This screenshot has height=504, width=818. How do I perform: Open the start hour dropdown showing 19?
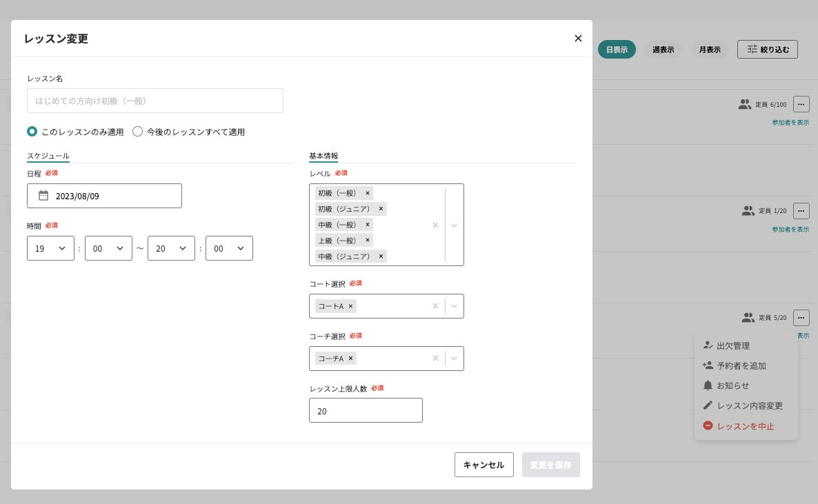[50, 248]
